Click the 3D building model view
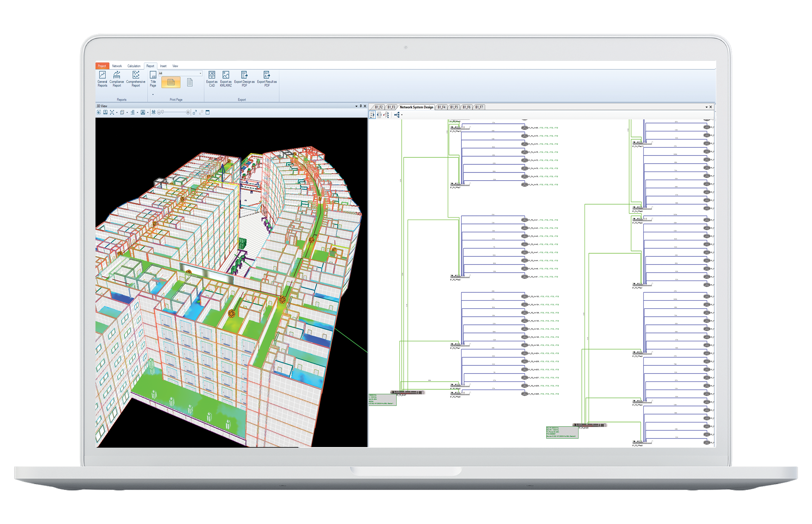The image size is (812, 524). point(232,282)
